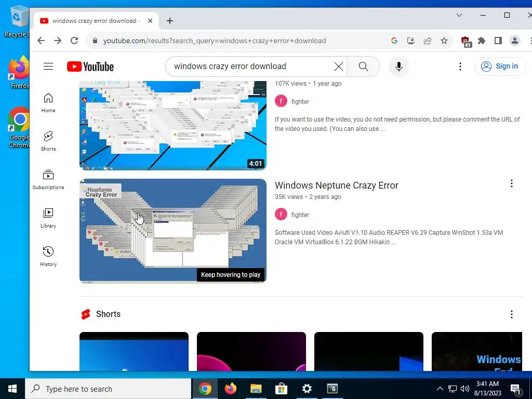Open the taskbar clock and date
The height and width of the screenshot is (399, 532).
tap(487, 389)
